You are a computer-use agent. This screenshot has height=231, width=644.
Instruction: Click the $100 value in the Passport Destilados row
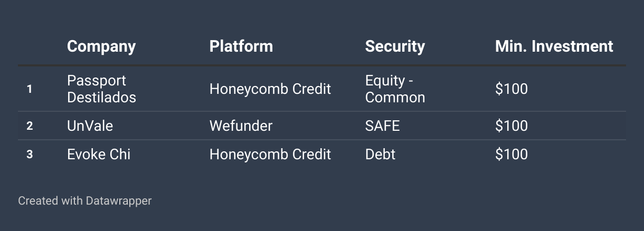point(511,89)
